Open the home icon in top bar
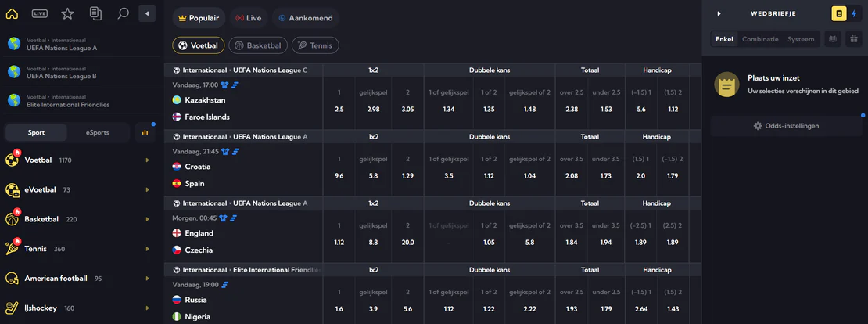The width and height of the screenshot is (868, 324). point(12,14)
